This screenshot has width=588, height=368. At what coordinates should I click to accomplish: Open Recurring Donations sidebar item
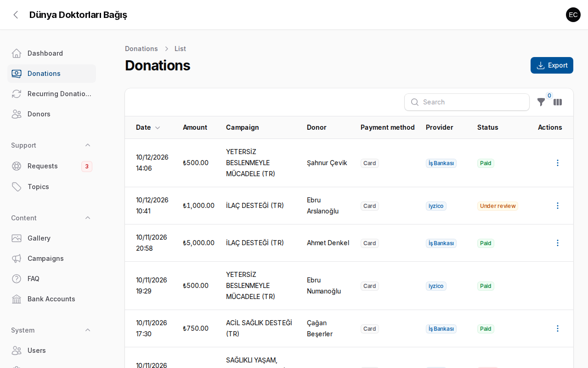click(x=51, y=94)
